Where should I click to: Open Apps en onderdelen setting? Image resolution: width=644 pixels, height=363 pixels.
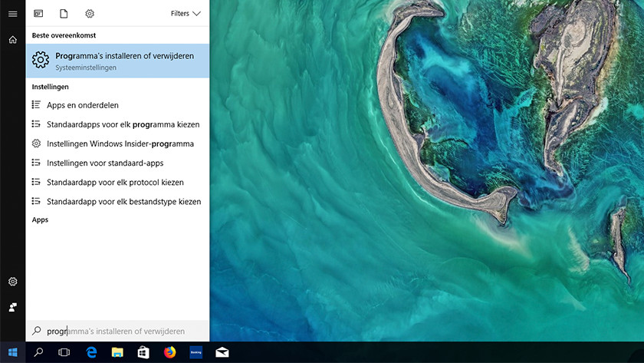82,105
